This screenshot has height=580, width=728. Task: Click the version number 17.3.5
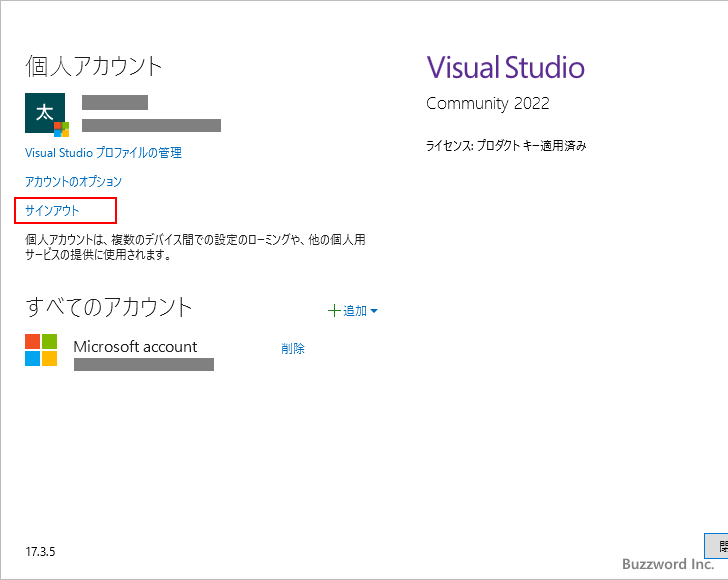pyautogui.click(x=40, y=552)
